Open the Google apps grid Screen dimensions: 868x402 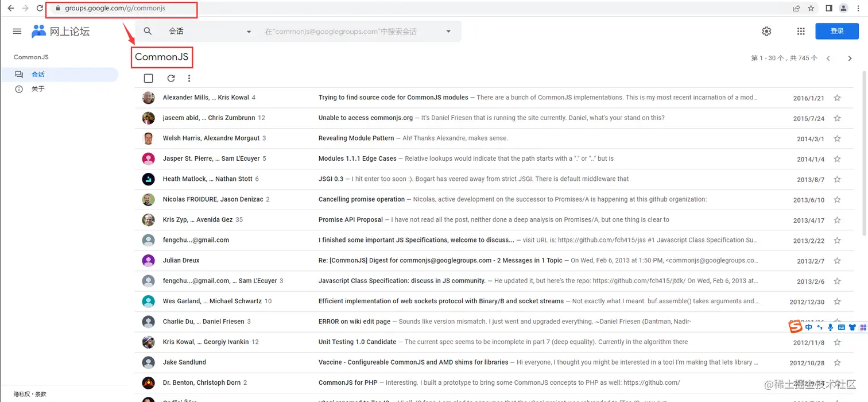[801, 32]
